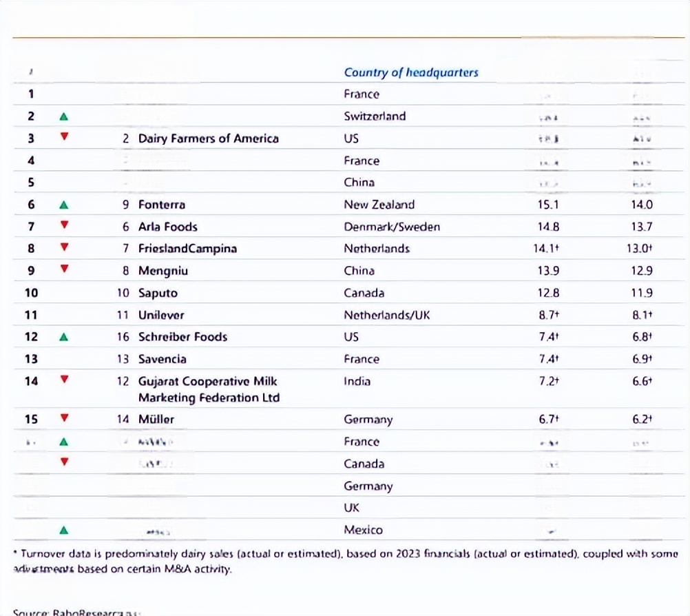Select the "Savencia" company name

click(x=163, y=359)
